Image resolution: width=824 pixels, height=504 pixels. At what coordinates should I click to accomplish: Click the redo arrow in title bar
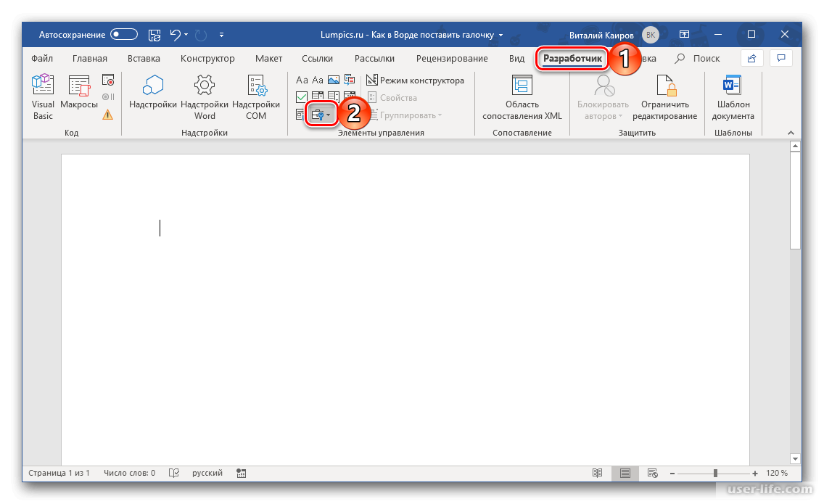tap(201, 36)
